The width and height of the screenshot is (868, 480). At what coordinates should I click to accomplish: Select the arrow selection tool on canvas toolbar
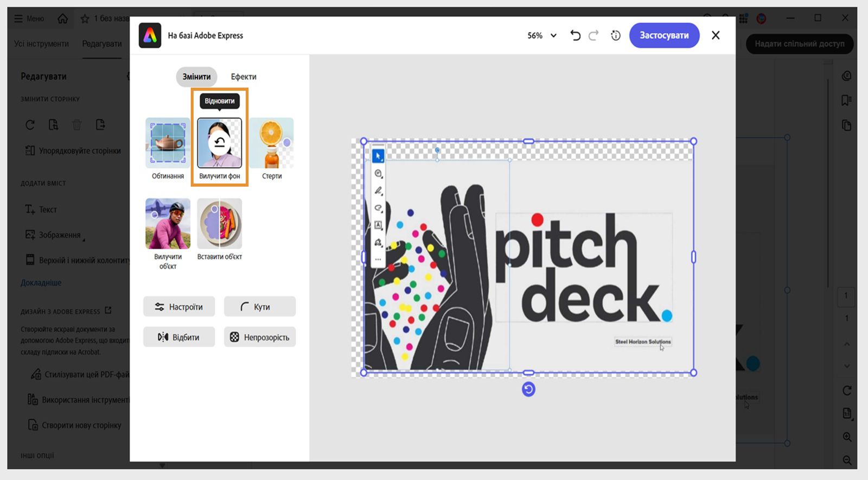click(x=378, y=156)
